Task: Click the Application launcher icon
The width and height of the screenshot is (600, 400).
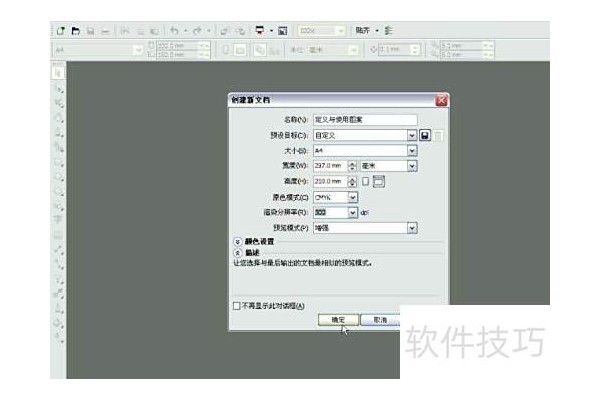Action: coord(260,31)
